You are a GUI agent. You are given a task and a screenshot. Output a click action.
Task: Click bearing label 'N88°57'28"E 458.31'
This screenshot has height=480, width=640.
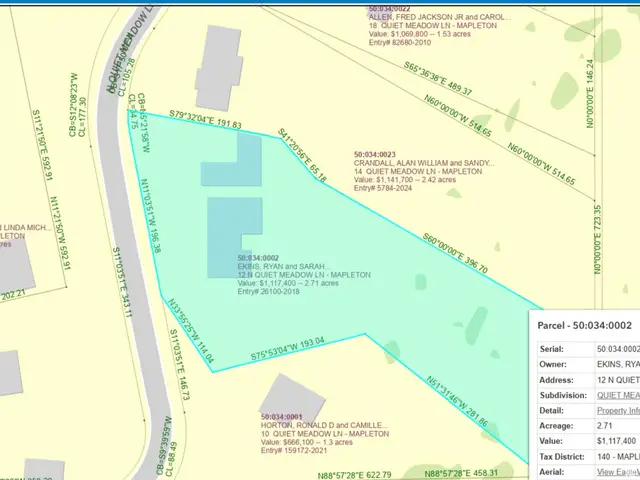461,473
